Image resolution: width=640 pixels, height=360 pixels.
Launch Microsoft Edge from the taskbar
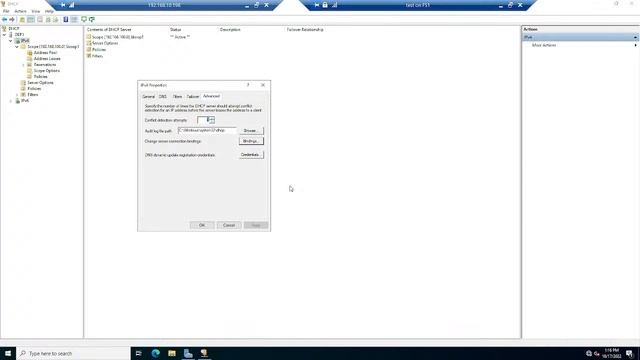click(156, 353)
